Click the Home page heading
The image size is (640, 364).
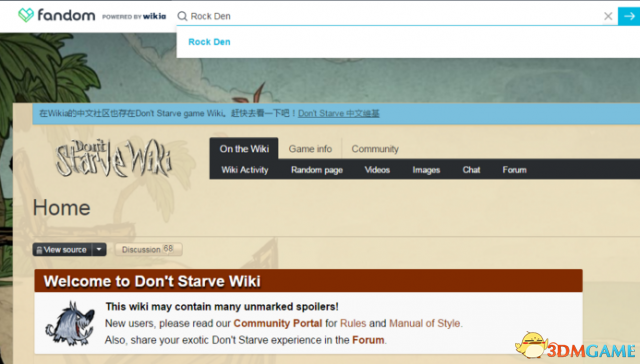(x=62, y=208)
